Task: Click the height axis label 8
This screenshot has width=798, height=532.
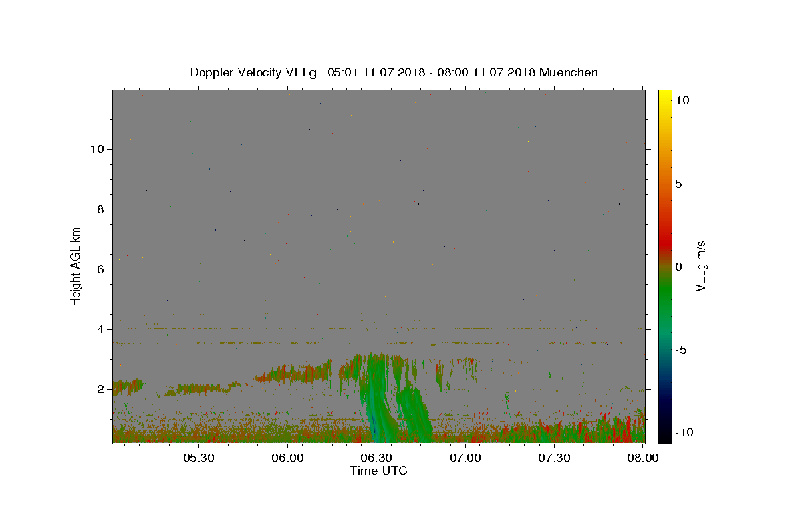Action: click(100, 209)
